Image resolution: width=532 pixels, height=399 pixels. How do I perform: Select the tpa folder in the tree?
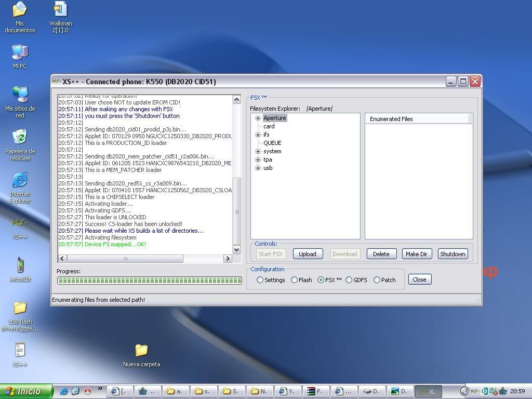(268, 159)
